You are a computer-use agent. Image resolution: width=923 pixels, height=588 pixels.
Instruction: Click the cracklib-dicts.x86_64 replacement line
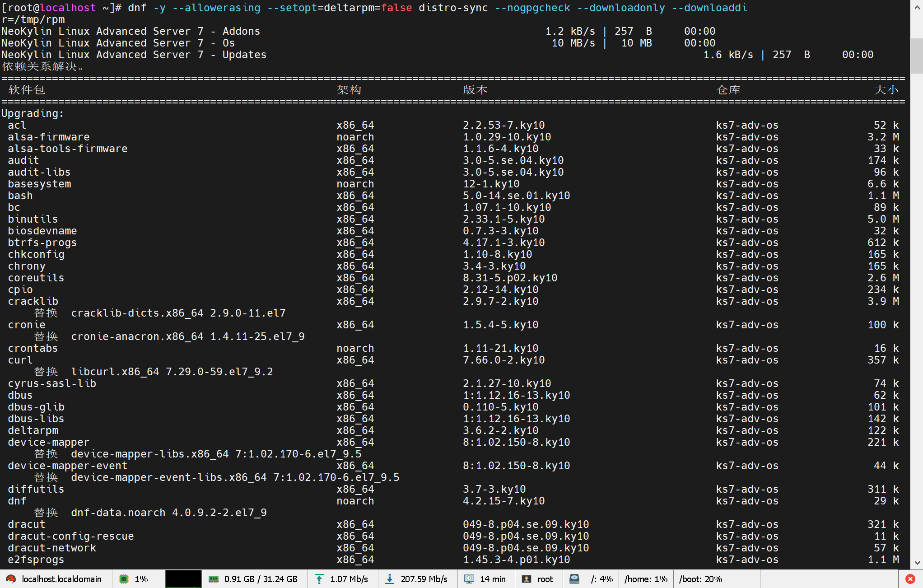pos(178,313)
